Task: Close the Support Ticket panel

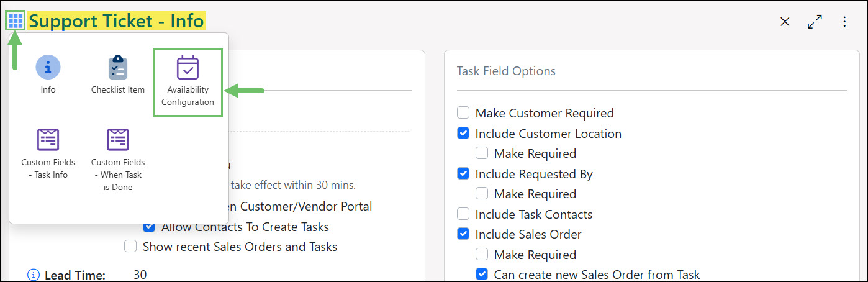Action: 785,22
